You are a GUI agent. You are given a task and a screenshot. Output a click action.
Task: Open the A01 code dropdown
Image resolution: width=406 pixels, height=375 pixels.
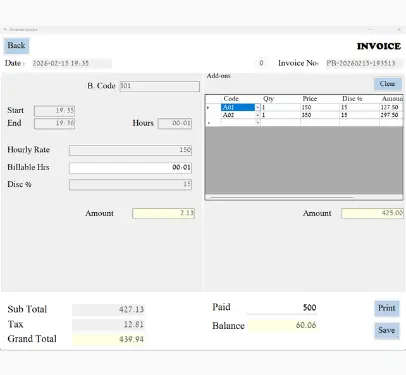tap(257, 107)
